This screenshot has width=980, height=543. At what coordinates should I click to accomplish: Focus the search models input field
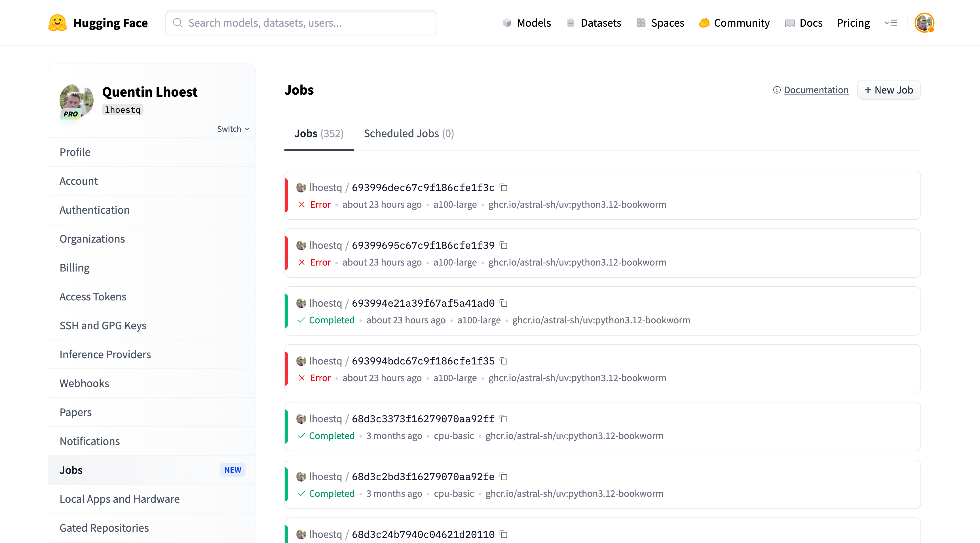click(x=301, y=23)
